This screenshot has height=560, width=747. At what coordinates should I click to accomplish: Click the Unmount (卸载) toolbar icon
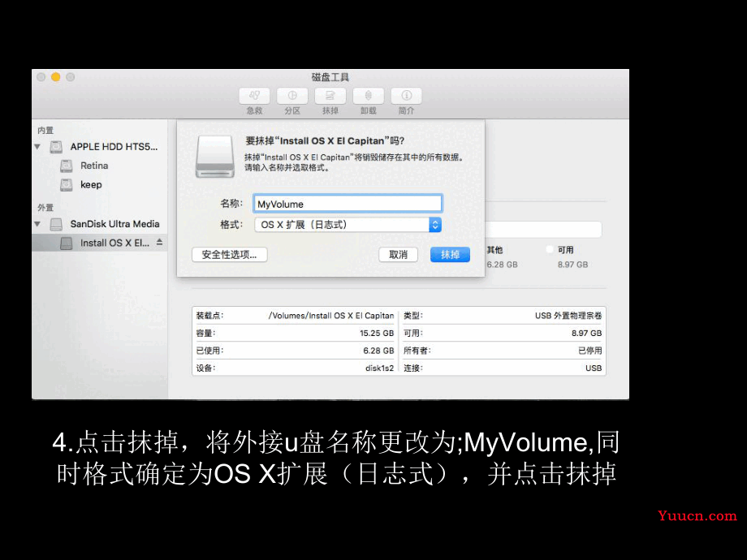(369, 96)
